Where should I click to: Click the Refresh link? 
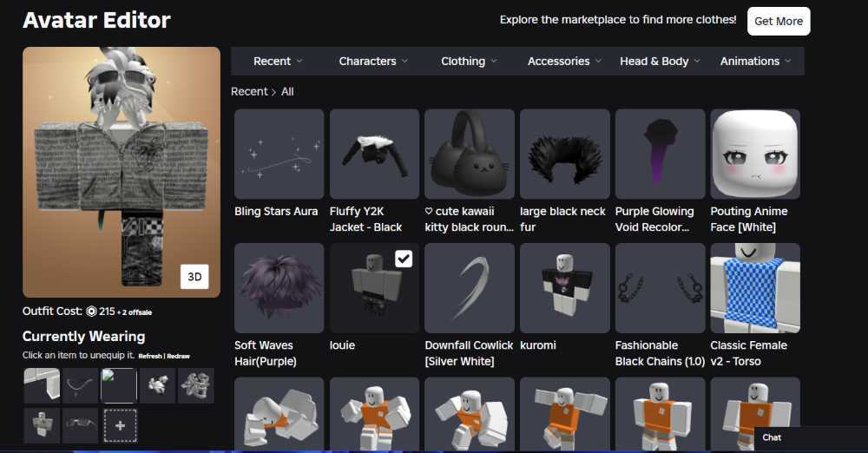click(x=150, y=356)
